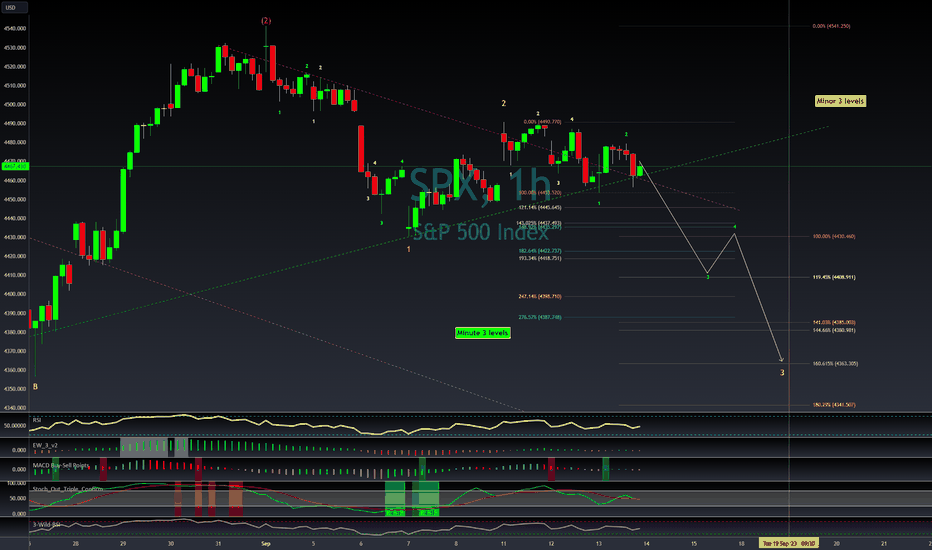This screenshot has height=550, width=932.
Task: Open the MACD Buy-Sell Points indicator label
Action: [x=61, y=465]
